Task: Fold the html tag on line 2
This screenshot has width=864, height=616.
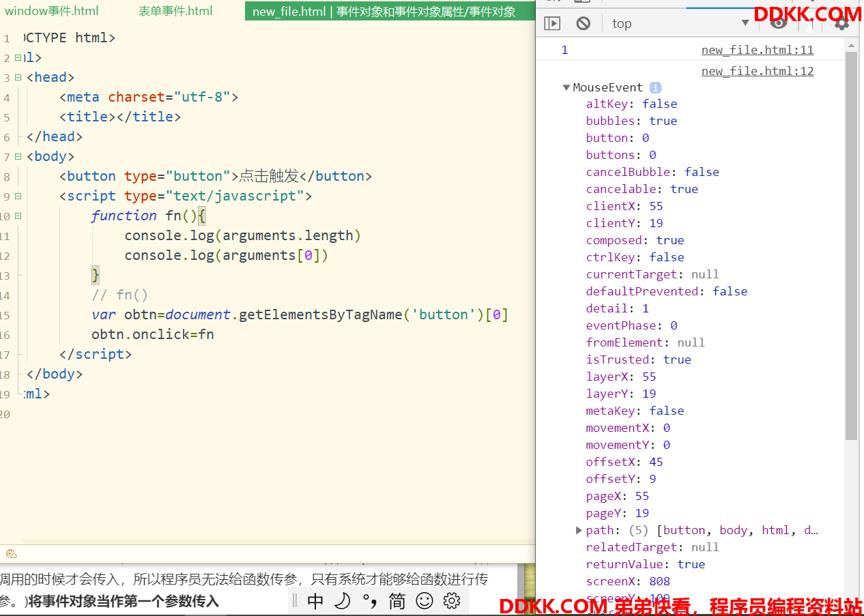Action: pos(18,58)
